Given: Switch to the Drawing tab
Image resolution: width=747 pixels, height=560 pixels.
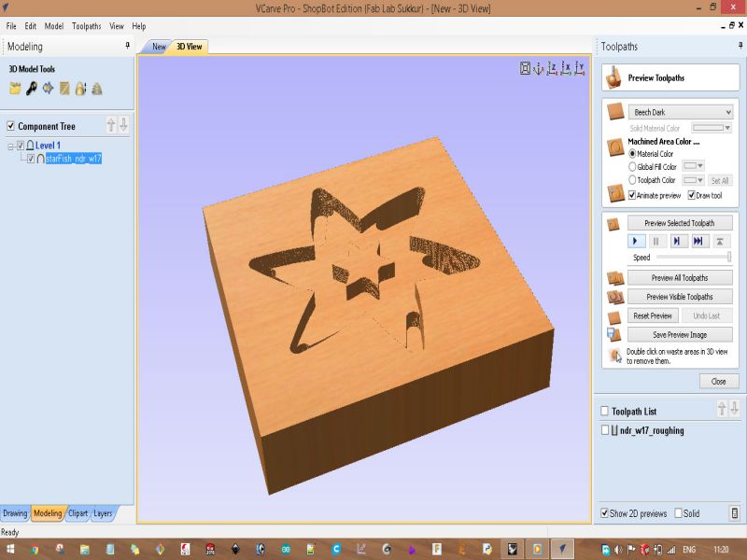Looking at the screenshot, I should pyautogui.click(x=15, y=513).
